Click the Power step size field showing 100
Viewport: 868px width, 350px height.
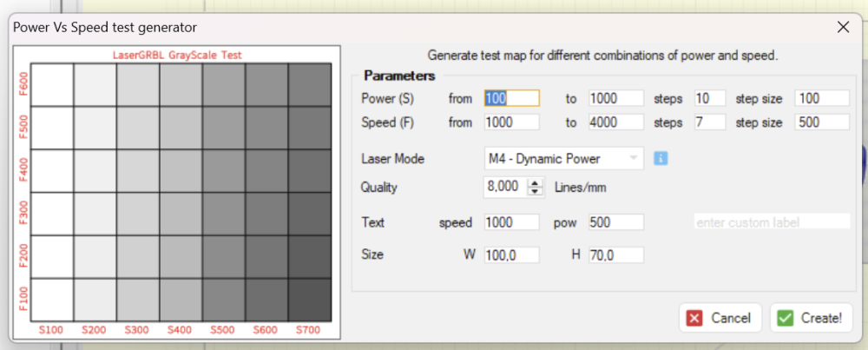(822, 99)
